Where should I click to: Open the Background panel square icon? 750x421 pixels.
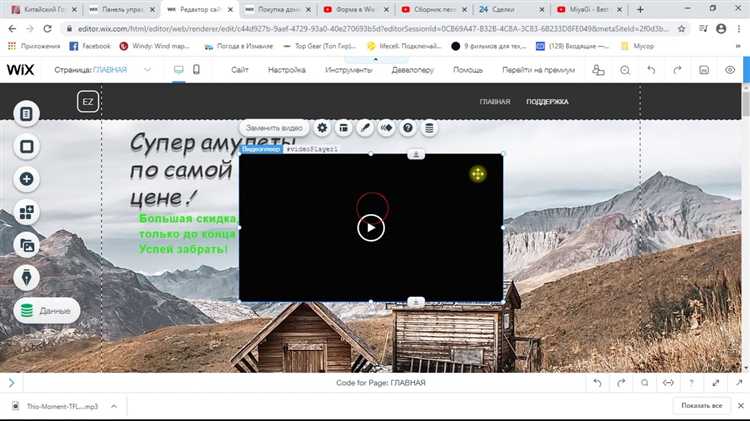(26, 146)
